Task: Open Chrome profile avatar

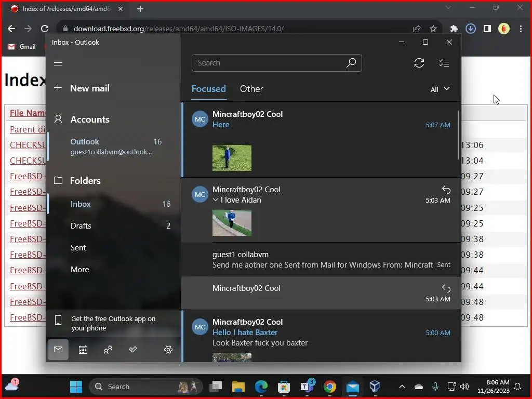Action: (504, 29)
